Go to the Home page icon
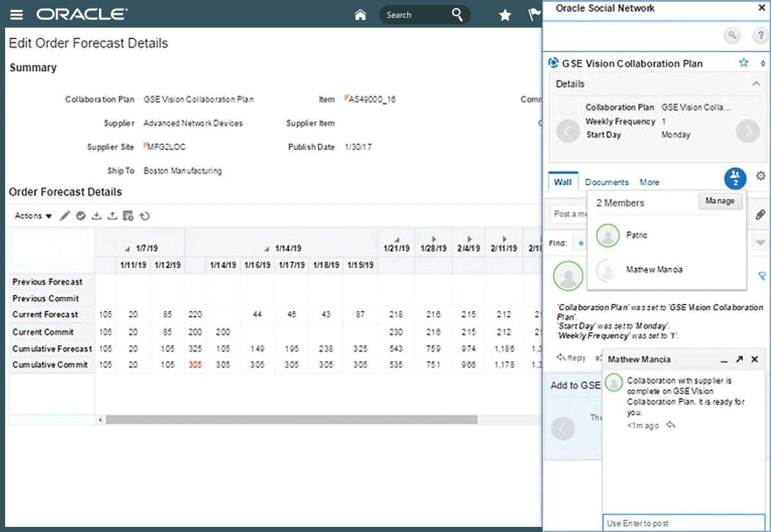 [x=360, y=15]
